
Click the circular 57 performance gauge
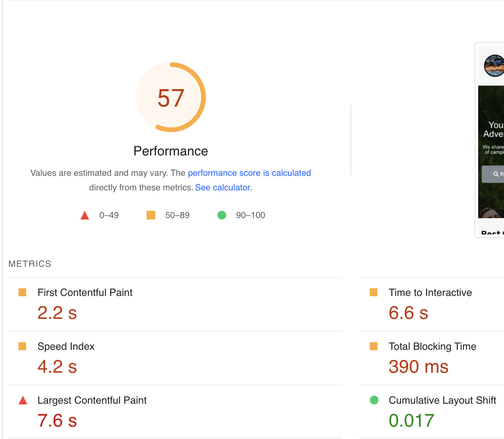click(x=171, y=97)
